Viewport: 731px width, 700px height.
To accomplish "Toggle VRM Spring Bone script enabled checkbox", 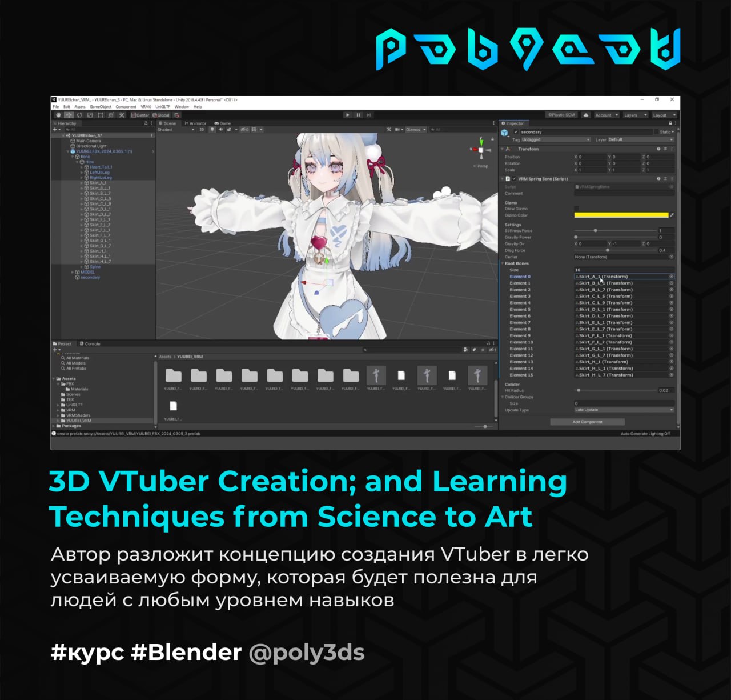I will (514, 179).
